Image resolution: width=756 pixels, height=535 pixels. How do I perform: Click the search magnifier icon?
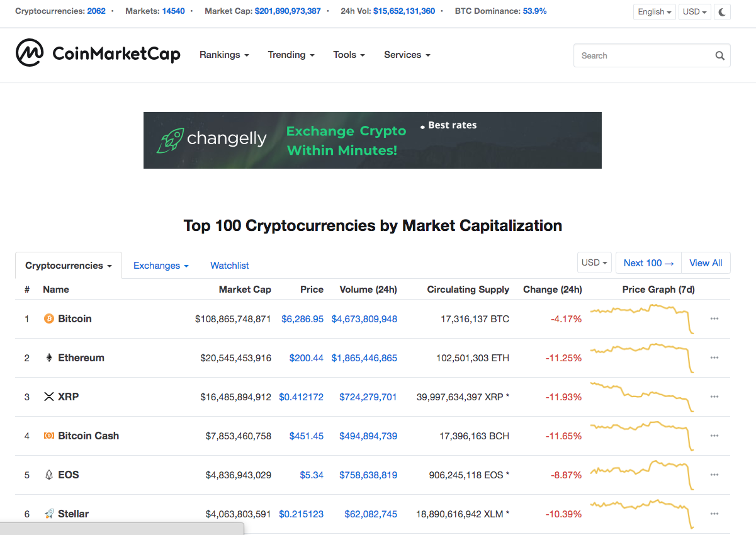719,56
